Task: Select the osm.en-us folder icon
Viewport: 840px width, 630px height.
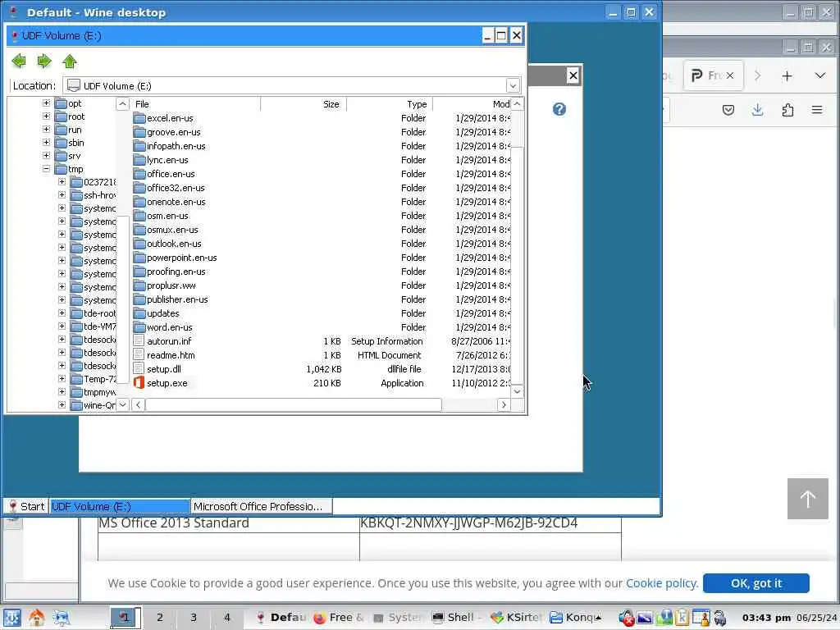Action: click(139, 216)
